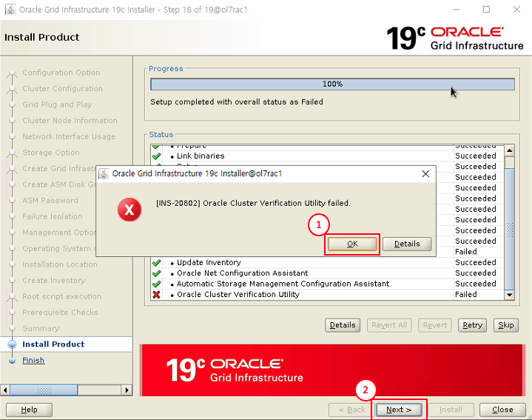The width and height of the screenshot is (532, 420).
Task: Click the Skip button
Action: 505,325
